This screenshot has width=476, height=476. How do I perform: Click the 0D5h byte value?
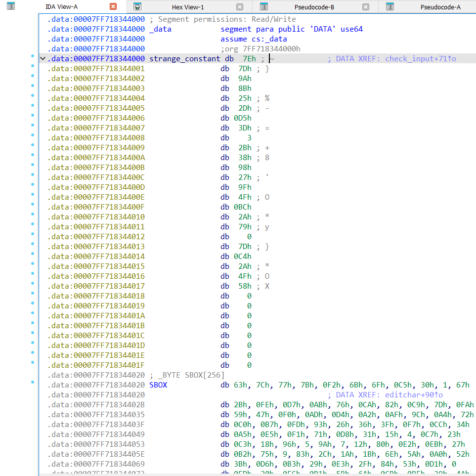[x=242, y=118]
